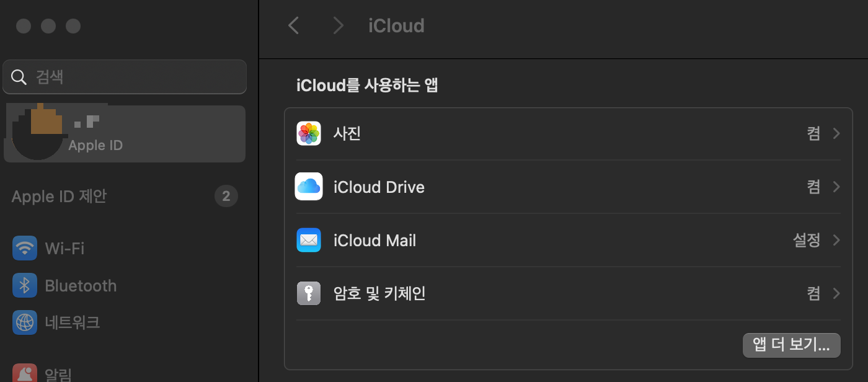Viewport: 868px width, 382px height.
Task: Open Apple ID 제안 in sidebar
Action: pyautogui.click(x=125, y=197)
